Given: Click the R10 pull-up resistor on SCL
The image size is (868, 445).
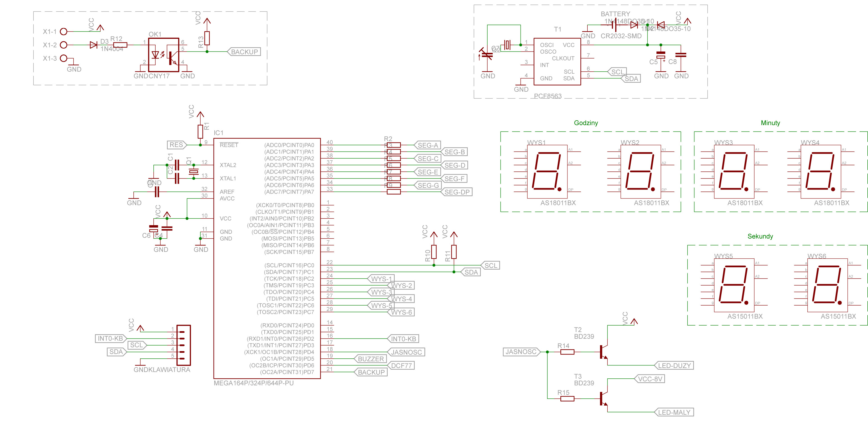Looking at the screenshot, I should coord(434,252).
